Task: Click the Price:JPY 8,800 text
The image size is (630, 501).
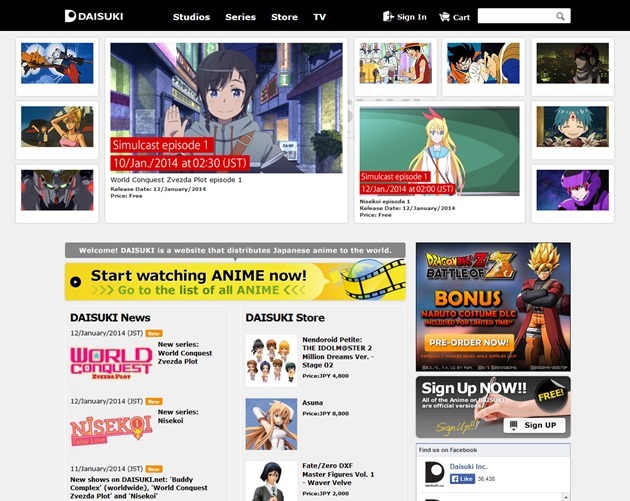Action: click(325, 413)
